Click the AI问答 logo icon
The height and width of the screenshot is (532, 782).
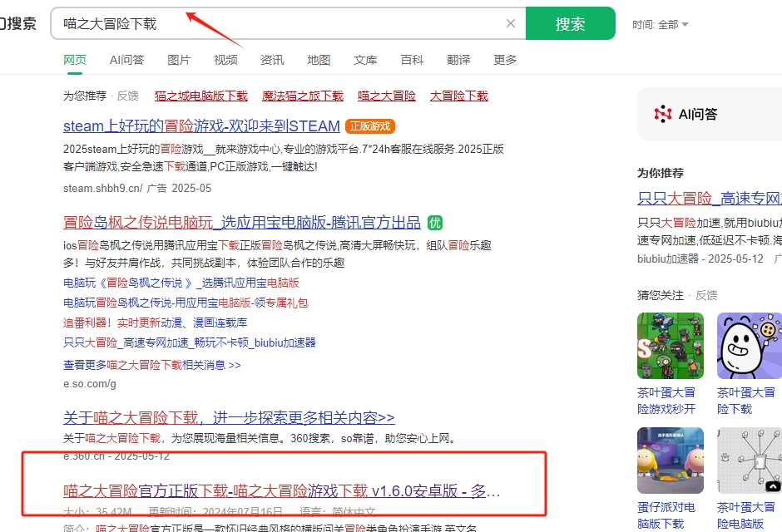coord(663,114)
